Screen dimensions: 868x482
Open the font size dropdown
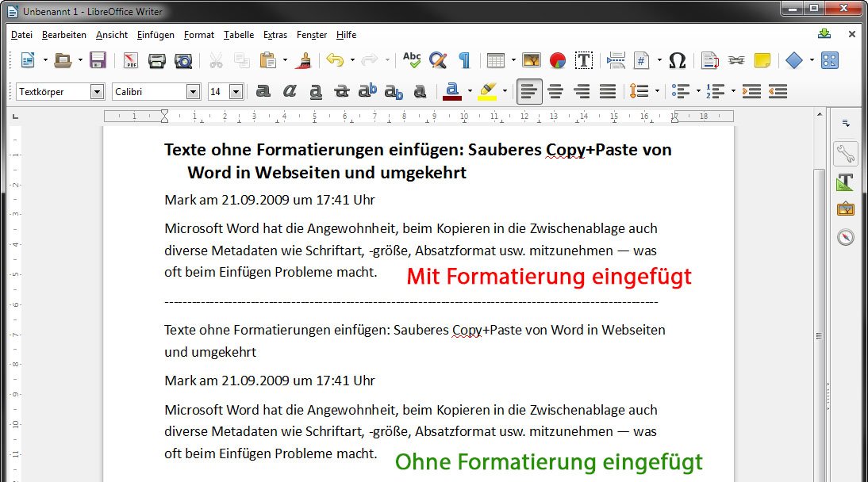pos(237,91)
